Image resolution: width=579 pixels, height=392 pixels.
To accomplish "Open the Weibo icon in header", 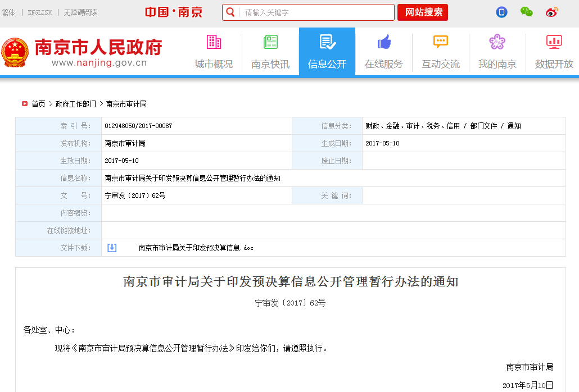I will 551,12.
